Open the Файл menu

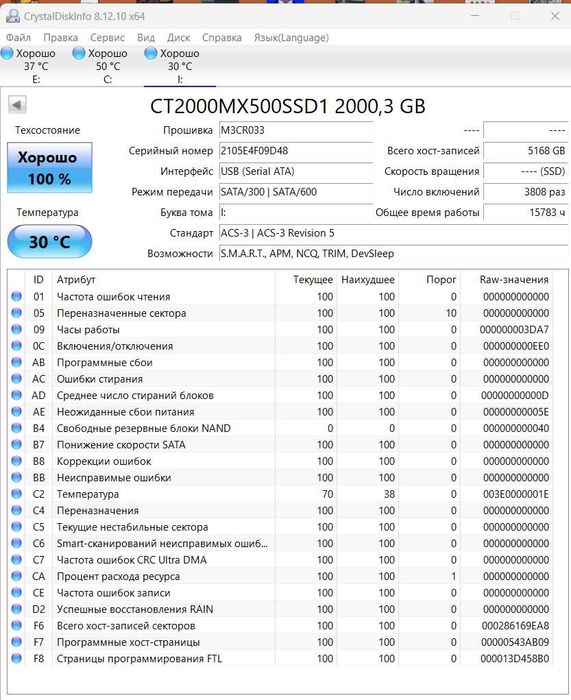(18, 38)
